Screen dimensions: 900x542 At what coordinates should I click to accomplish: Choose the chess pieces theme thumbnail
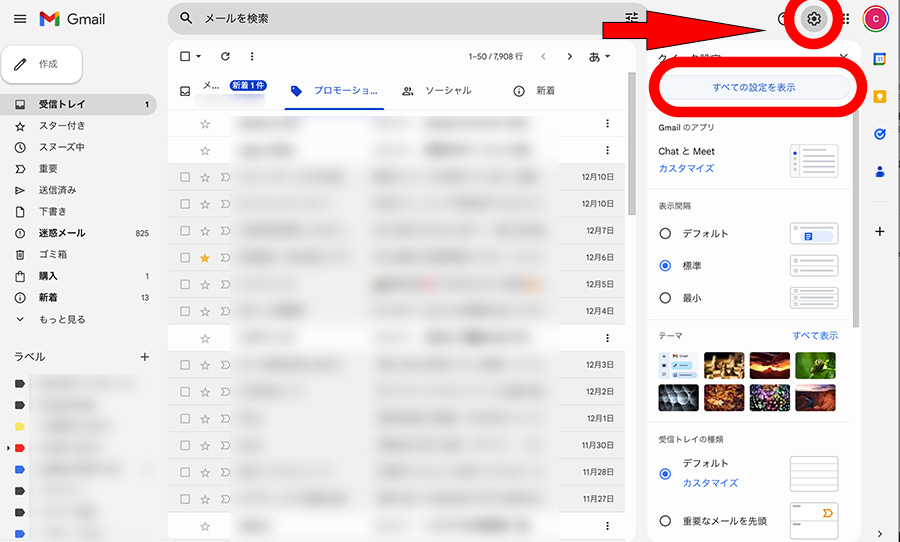click(x=724, y=366)
